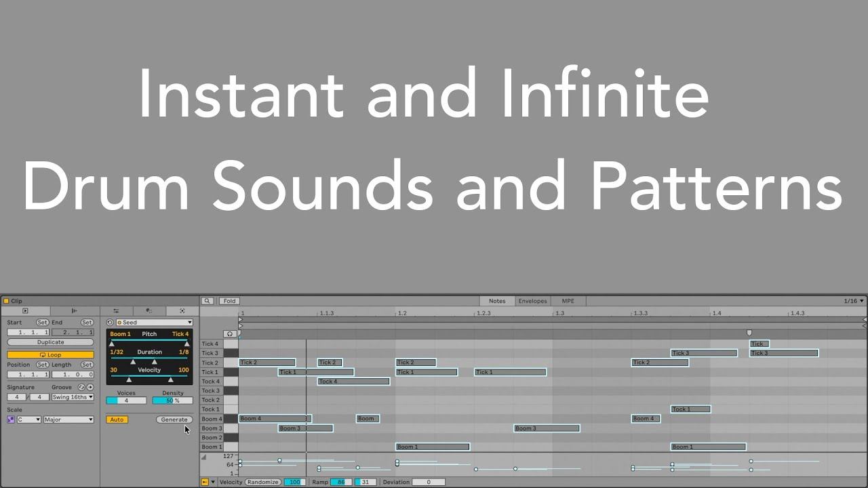Screen dimensions: 868x488
Task: Open the Major scale name dropdown
Action: click(68, 420)
